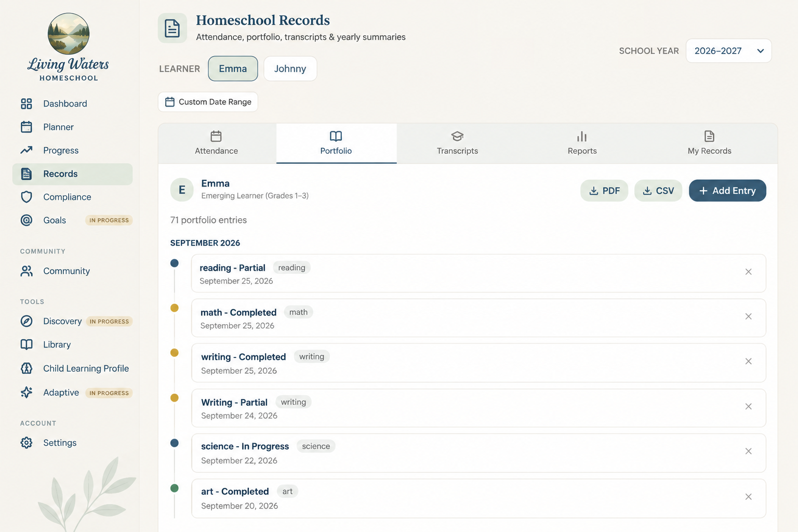
Task: Open the Goals target icon
Action: click(26, 220)
